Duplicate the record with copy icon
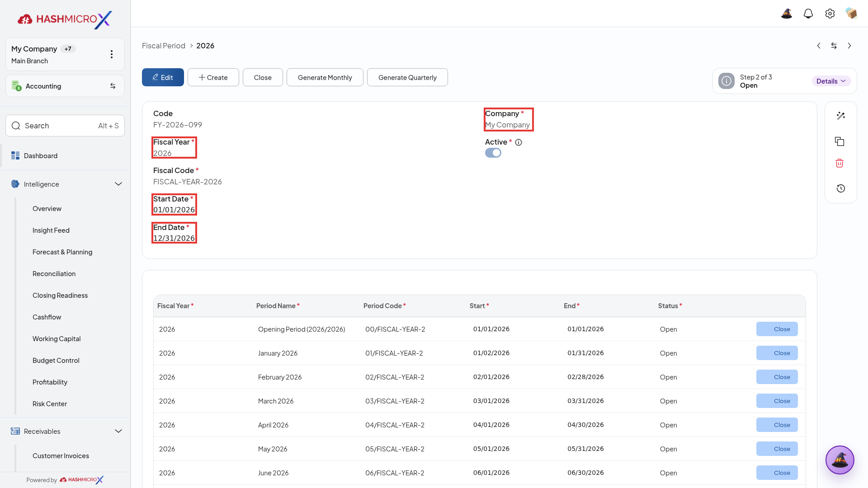This screenshot has height=488, width=868. click(840, 141)
